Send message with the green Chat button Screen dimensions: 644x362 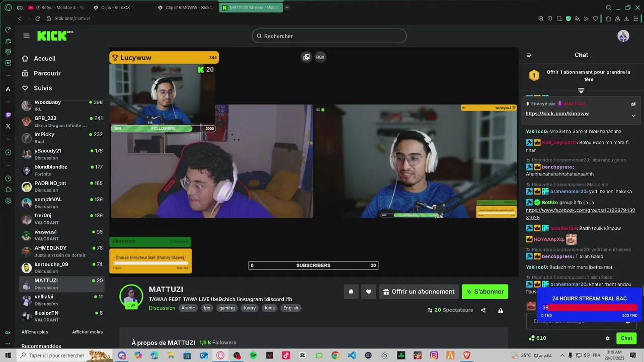tap(626, 338)
